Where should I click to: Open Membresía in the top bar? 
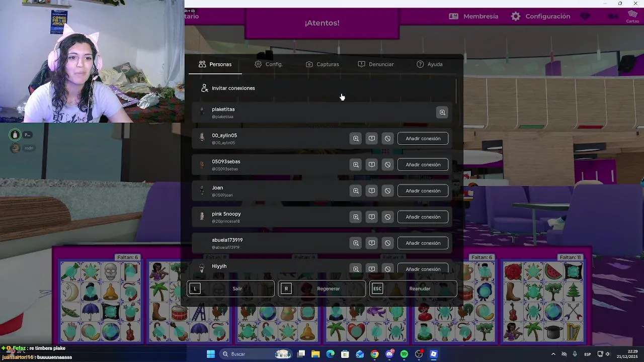(x=473, y=16)
